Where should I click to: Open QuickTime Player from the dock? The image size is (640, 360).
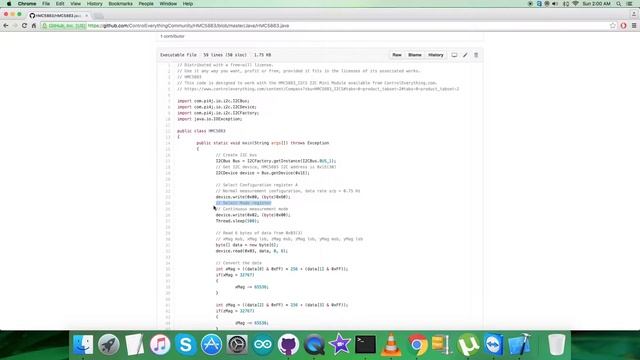tap(314, 345)
